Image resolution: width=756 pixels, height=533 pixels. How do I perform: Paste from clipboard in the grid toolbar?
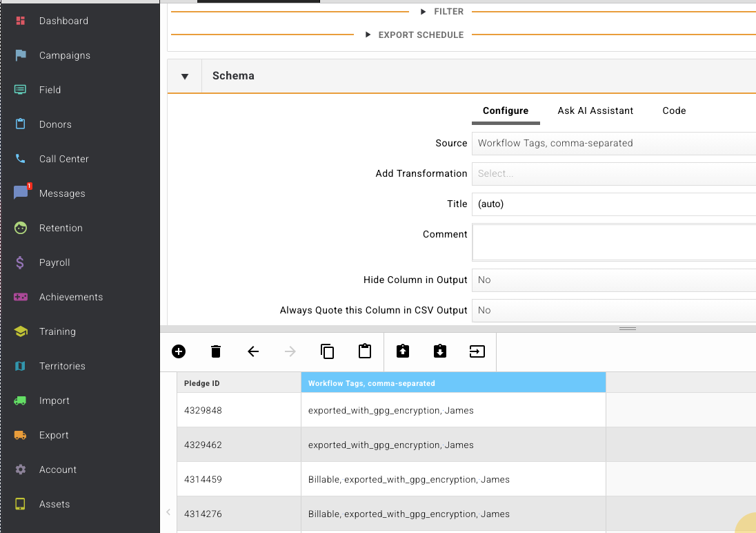click(x=365, y=351)
